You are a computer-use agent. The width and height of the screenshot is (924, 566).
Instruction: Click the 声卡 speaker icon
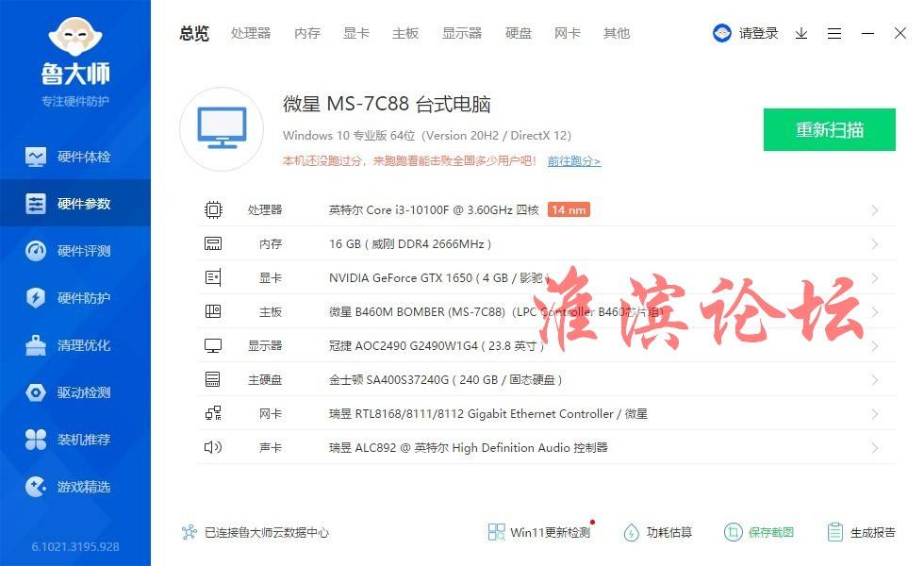tap(213, 447)
